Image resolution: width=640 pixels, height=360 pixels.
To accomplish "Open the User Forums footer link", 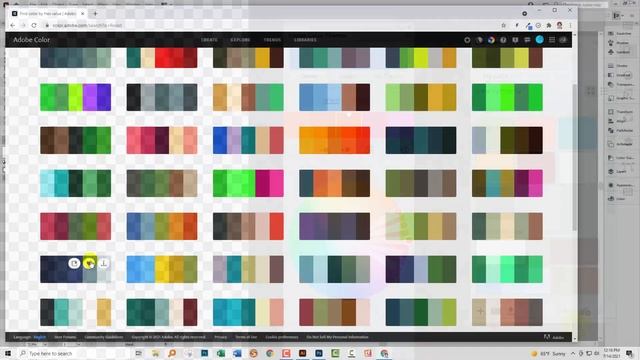I will 65,337.
